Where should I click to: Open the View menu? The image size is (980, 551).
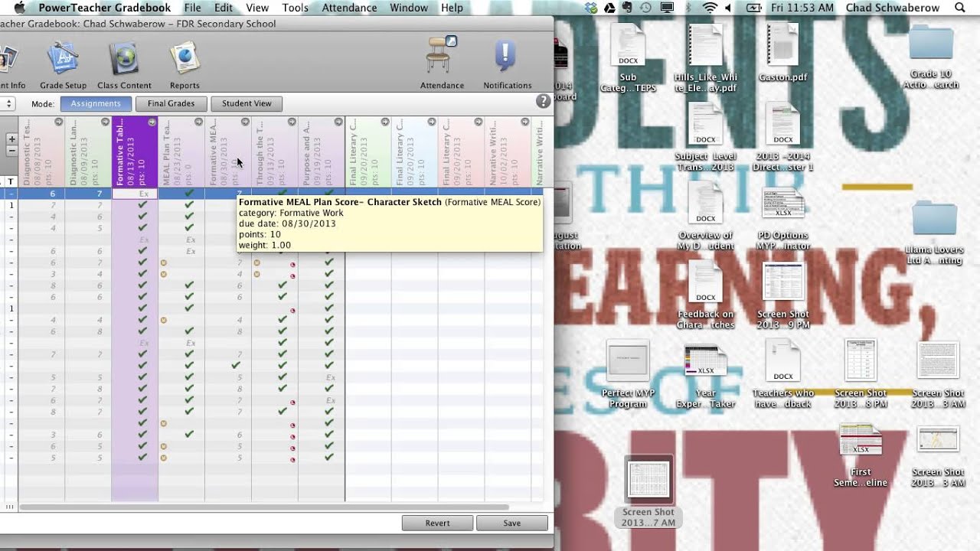[x=257, y=8]
